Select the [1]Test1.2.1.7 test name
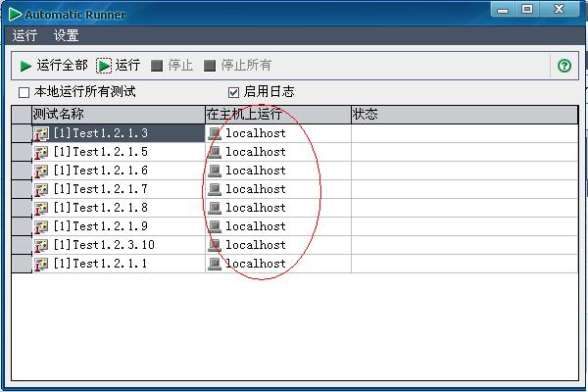The image size is (588, 392). [101, 189]
